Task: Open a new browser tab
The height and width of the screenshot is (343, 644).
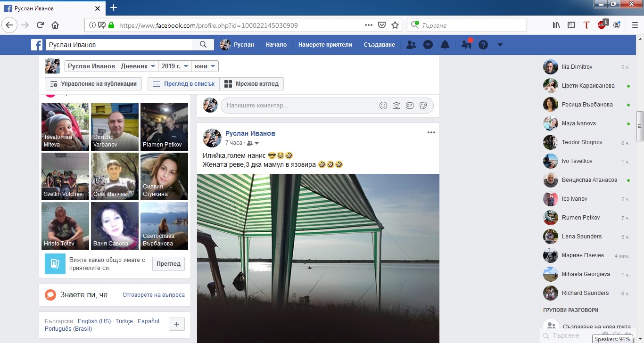Action: (x=113, y=8)
